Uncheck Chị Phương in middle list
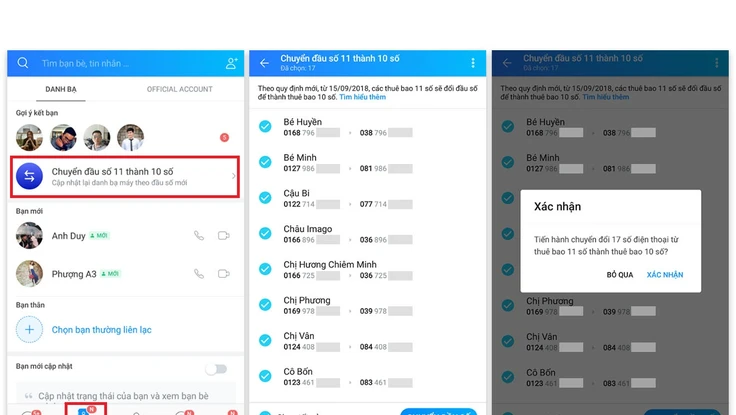The height and width of the screenshot is (415, 736). pos(265,305)
